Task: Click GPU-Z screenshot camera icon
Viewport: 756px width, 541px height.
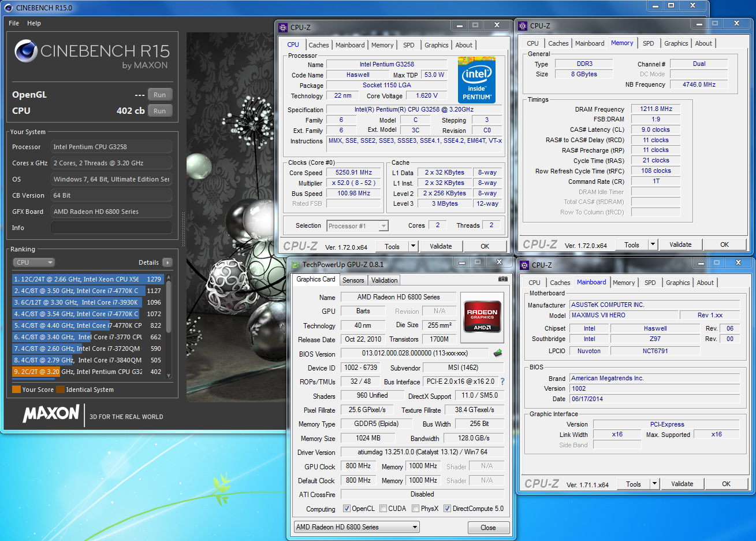Action: (503, 279)
